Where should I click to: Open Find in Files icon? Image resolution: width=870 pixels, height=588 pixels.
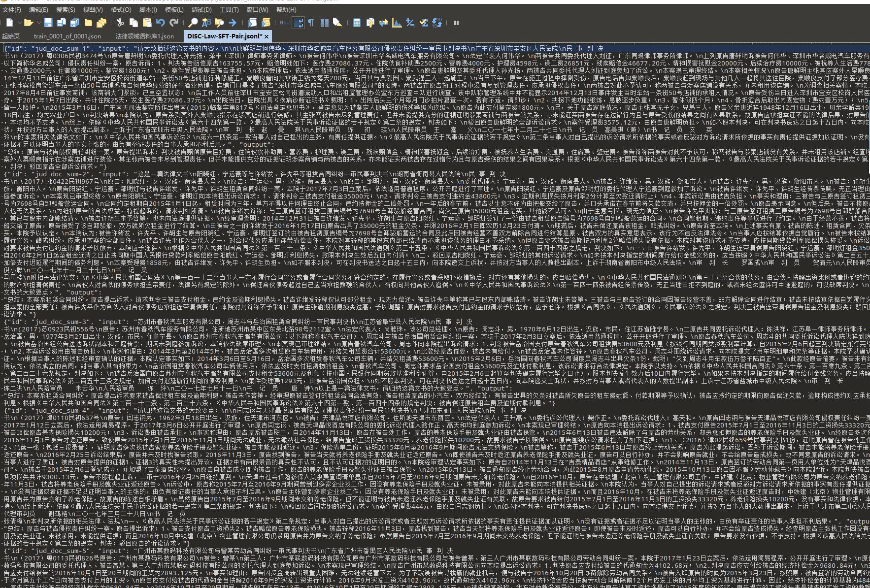click(x=219, y=22)
